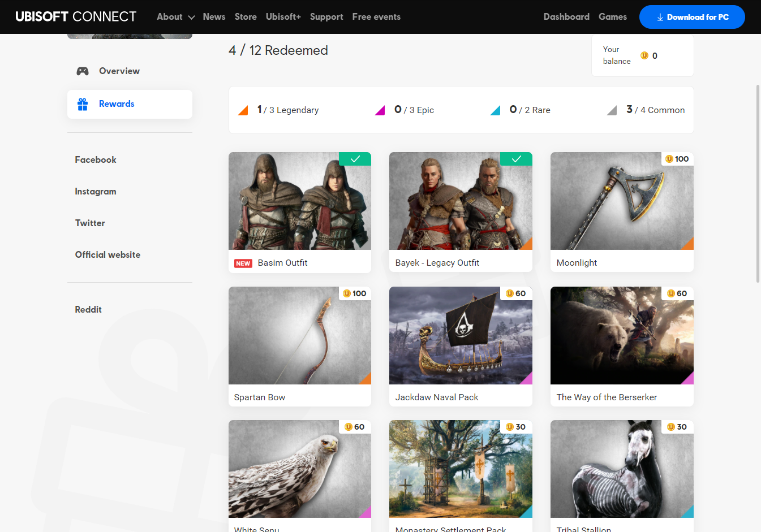Open the Dashboard link
The image size is (761, 532).
566,17
